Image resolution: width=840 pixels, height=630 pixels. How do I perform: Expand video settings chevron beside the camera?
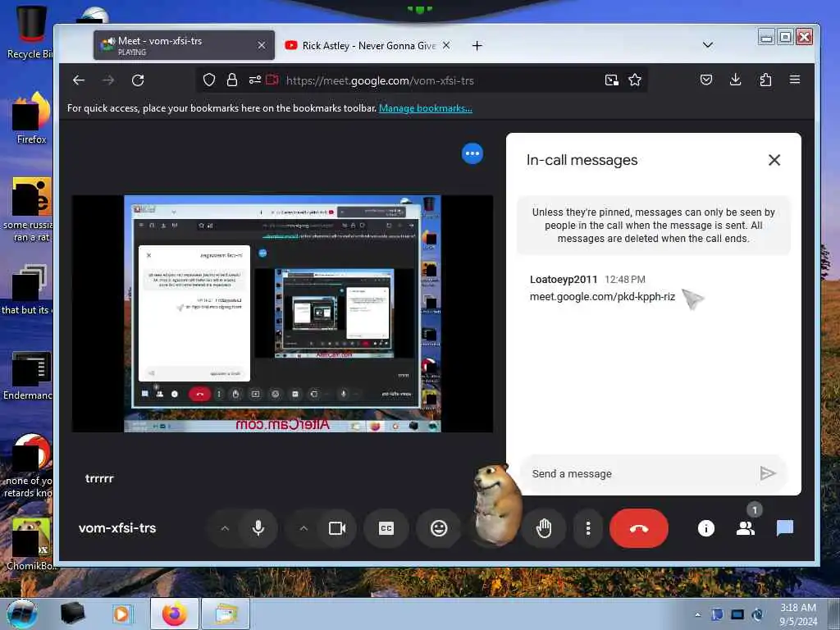point(304,528)
